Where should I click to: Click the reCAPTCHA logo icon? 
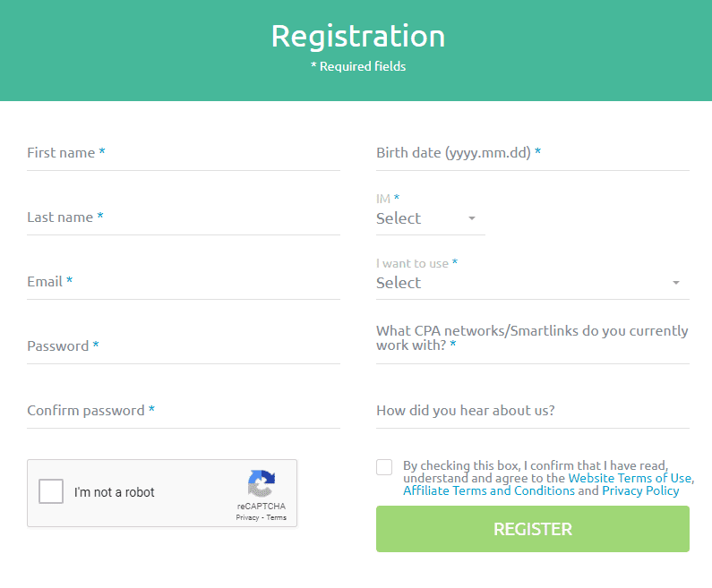[x=262, y=483]
